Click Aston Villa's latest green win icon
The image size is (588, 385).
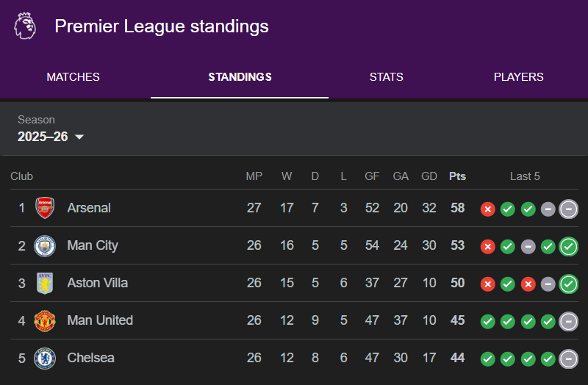568,284
